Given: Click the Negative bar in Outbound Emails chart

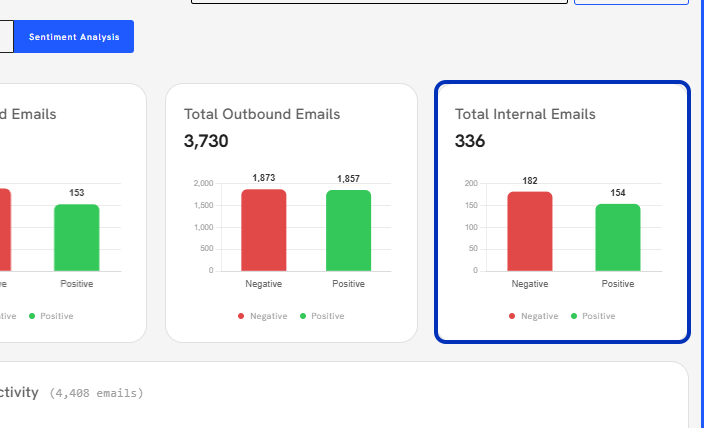Looking at the screenshot, I should click(264, 230).
